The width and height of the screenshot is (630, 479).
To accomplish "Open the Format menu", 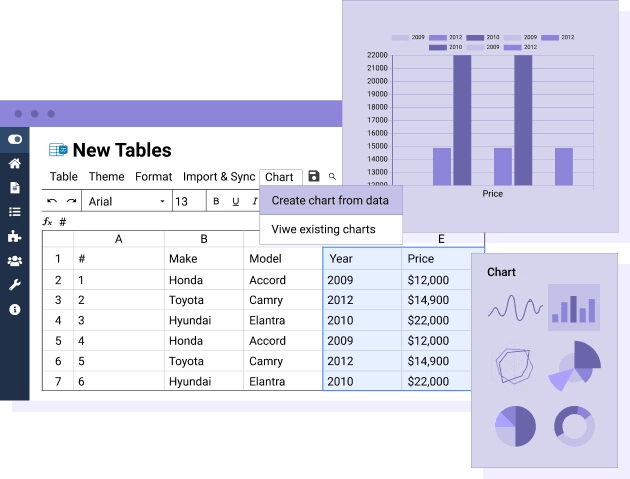I will 153,177.
